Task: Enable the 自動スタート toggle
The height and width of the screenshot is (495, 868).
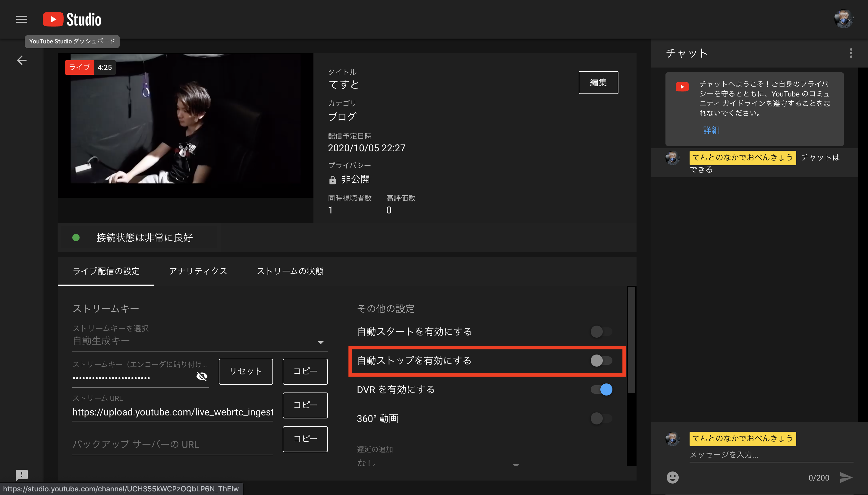Action: (601, 332)
